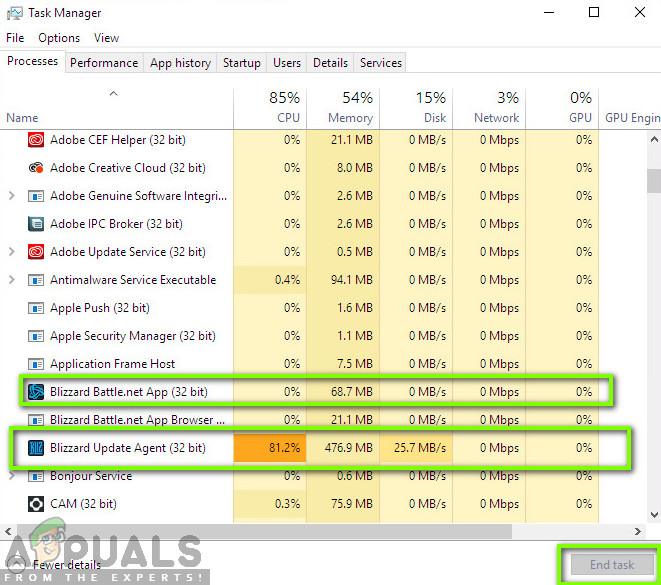Expand the Adobe Update Service group
The height and width of the screenshot is (585, 661).
12,252
